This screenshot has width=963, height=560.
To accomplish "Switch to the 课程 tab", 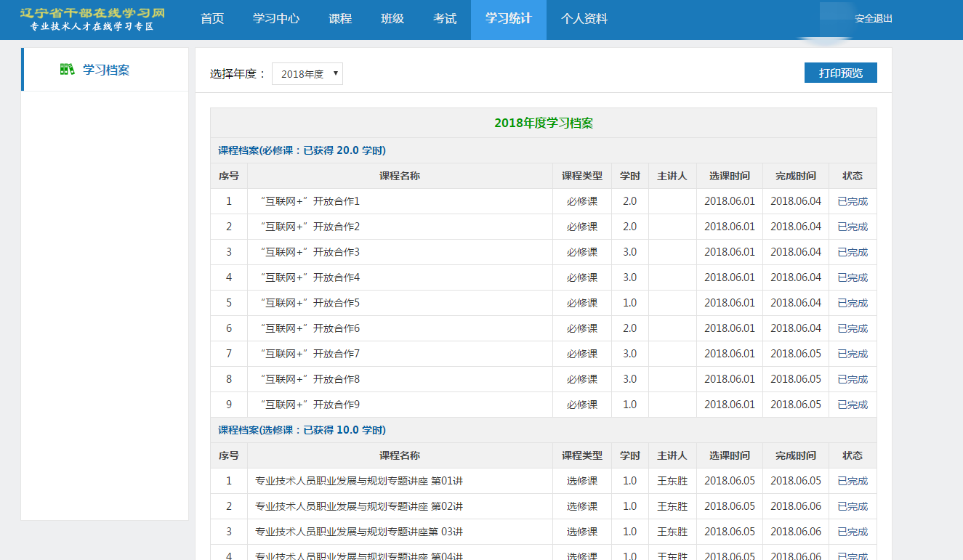I will pyautogui.click(x=340, y=20).
